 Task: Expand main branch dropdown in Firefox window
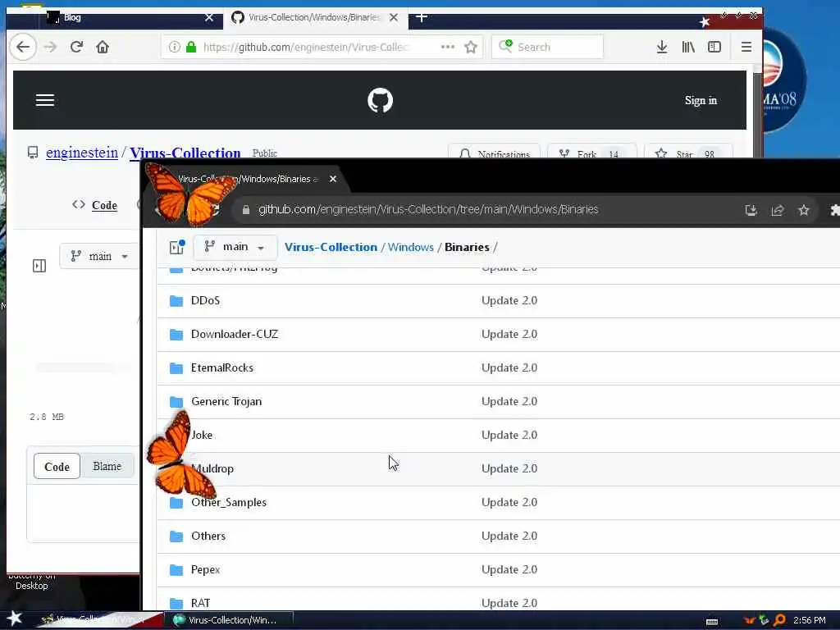99,256
